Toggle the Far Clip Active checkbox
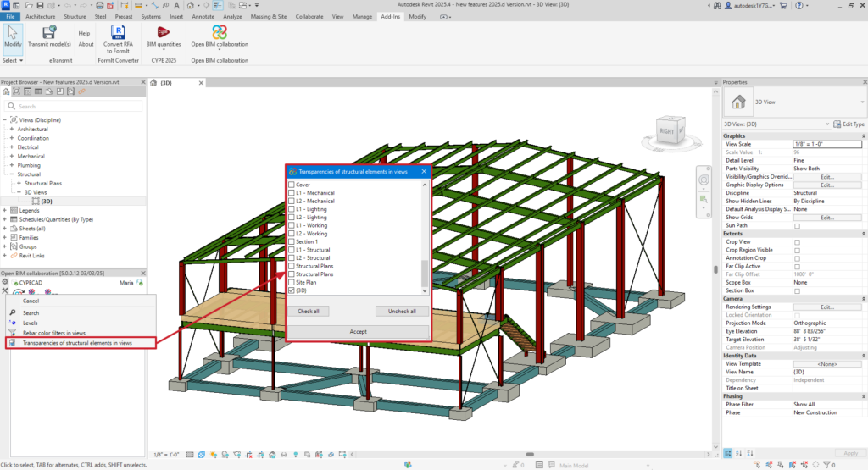Image resolution: width=868 pixels, height=470 pixels. pyautogui.click(x=797, y=267)
